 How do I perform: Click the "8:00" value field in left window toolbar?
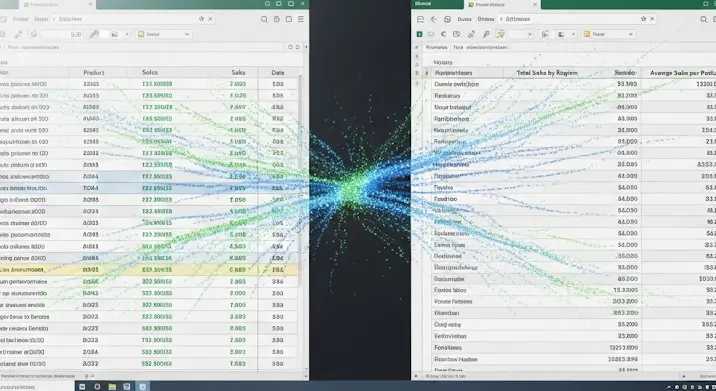pos(61,34)
